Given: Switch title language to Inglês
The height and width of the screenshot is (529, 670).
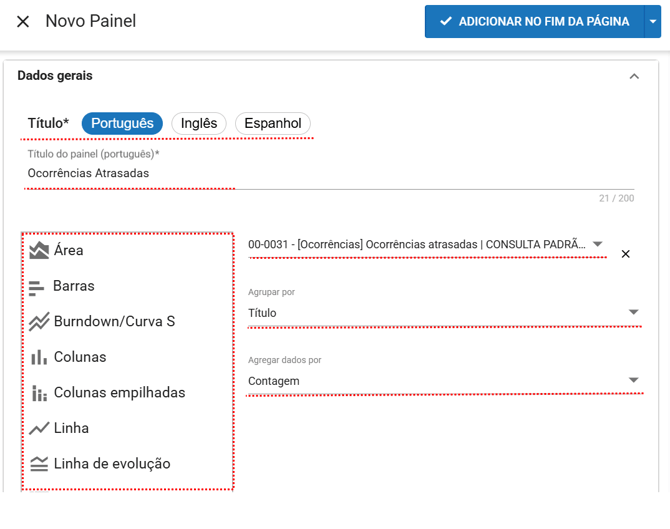Looking at the screenshot, I should 199,123.
